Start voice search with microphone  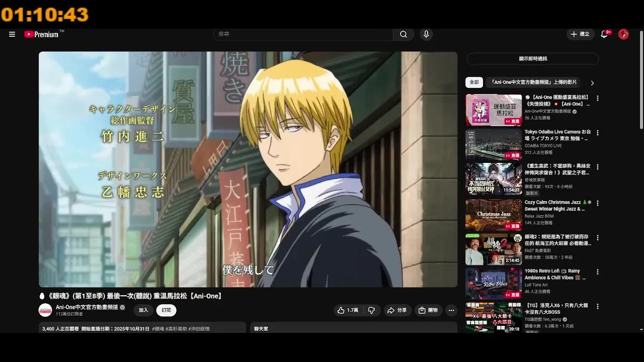(426, 34)
